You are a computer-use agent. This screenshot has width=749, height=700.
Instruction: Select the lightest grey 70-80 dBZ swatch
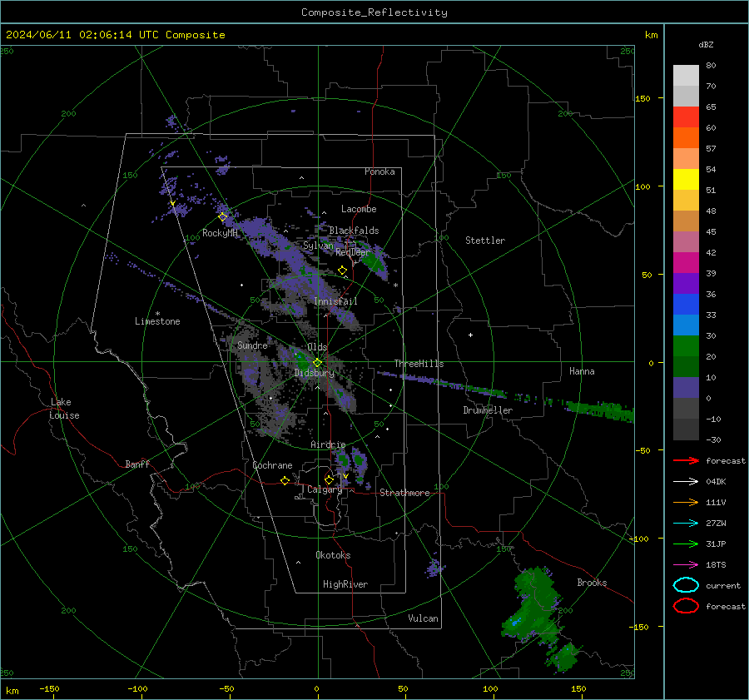(x=686, y=76)
